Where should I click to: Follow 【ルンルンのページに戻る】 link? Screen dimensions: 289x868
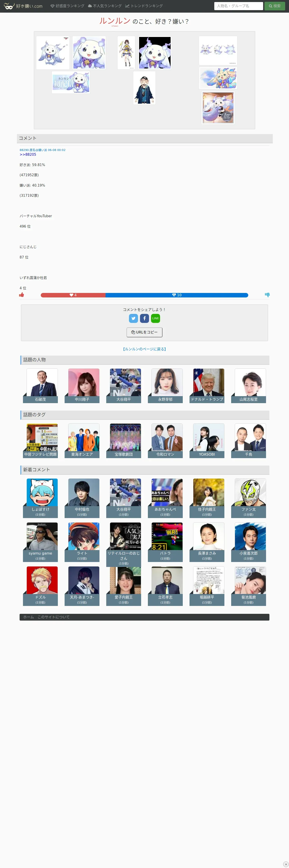[x=144, y=349]
